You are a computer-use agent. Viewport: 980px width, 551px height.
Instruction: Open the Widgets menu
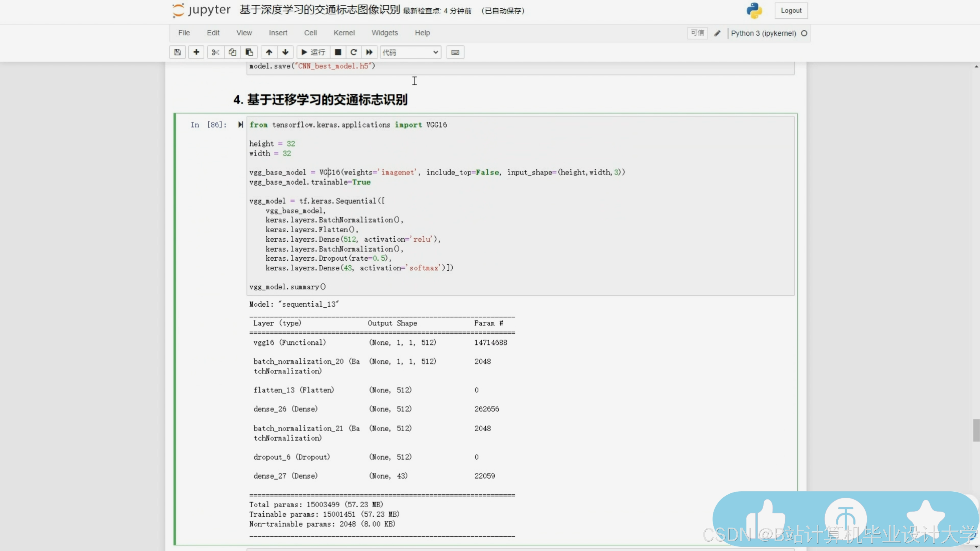click(385, 33)
